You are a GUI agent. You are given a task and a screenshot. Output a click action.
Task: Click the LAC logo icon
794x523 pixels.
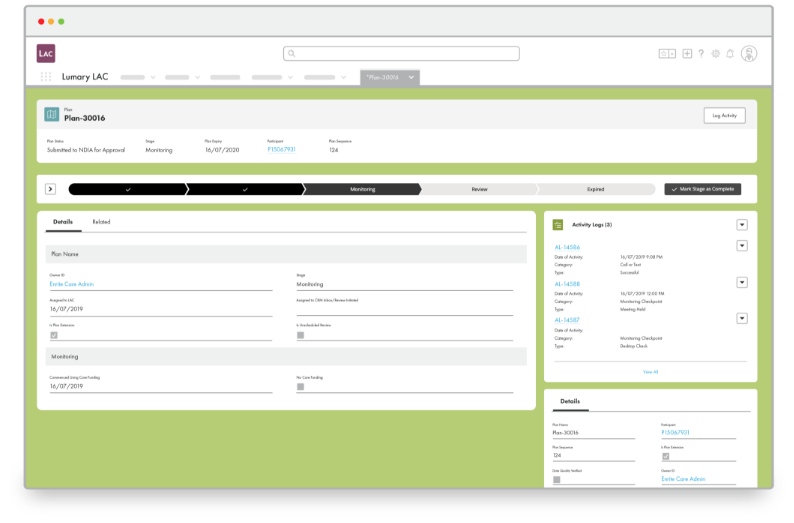coord(46,53)
